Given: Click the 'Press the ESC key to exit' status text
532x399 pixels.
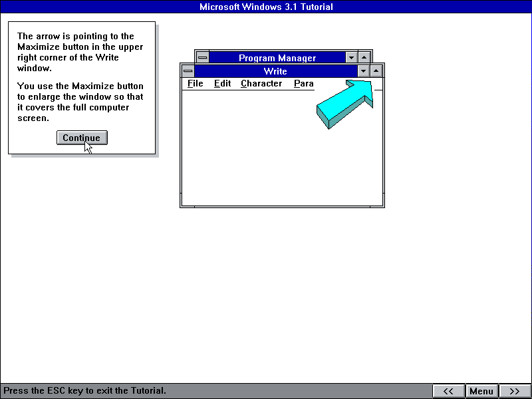Looking at the screenshot, I should pos(85,390).
